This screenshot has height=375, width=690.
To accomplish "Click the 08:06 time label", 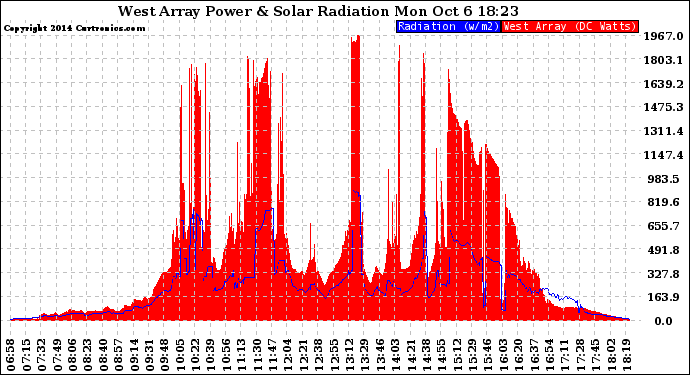I will [73, 355].
